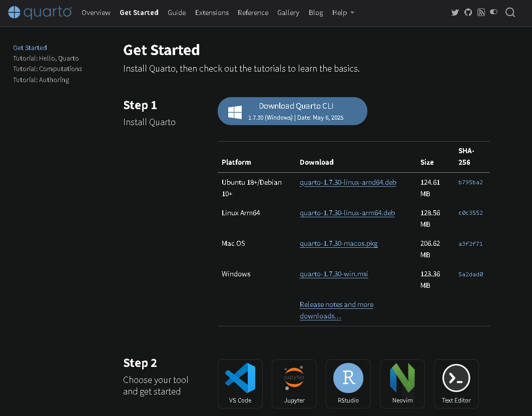Open the search magnifier icon
This screenshot has width=532, height=416.
510,13
